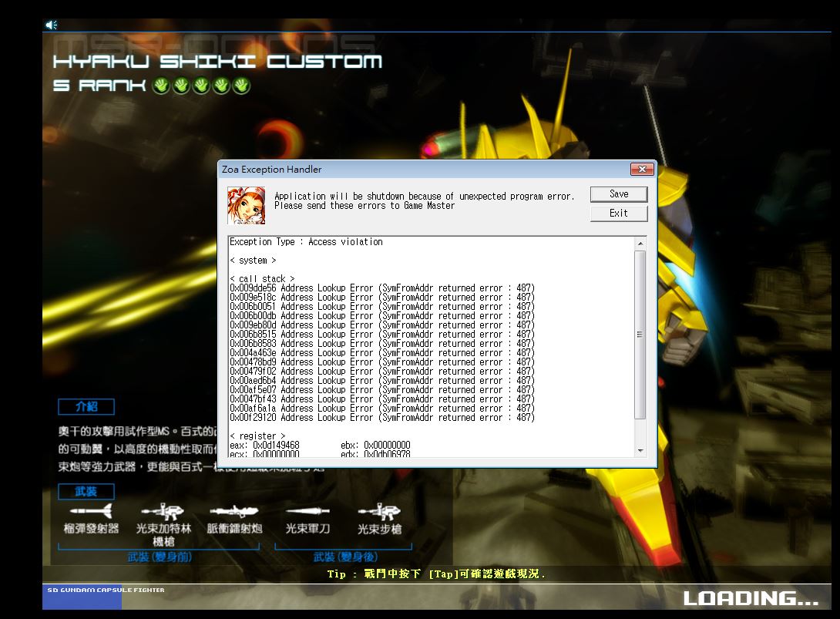The height and width of the screenshot is (619, 840).
Task: Click the LOADING... text
Action: click(x=751, y=599)
